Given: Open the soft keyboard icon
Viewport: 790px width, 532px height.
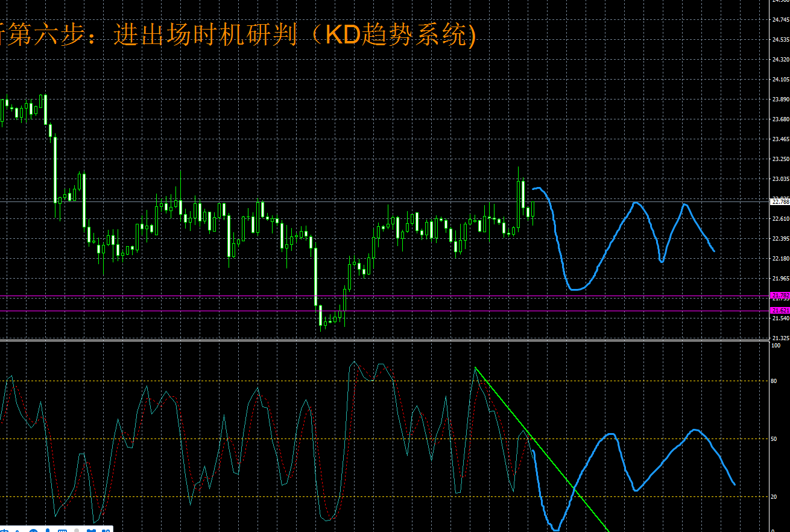Looking at the screenshot, I should tap(62, 530).
